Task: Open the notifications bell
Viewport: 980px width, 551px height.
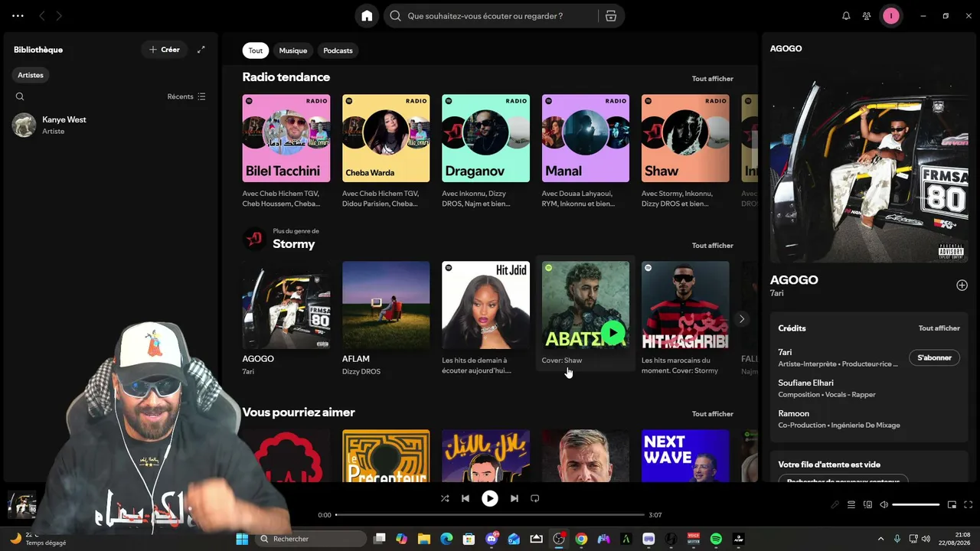Action: 846,16
